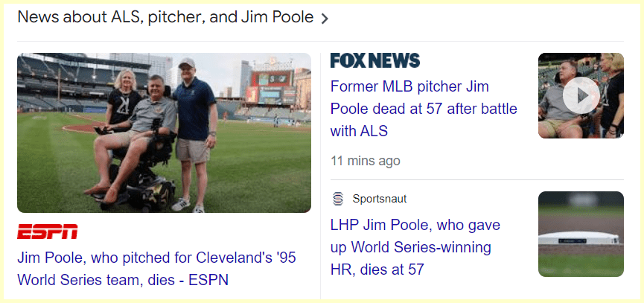Open ESPN article about Cleveland's '95 World Series team
Viewport: 644px width, 303px height.
click(x=156, y=269)
